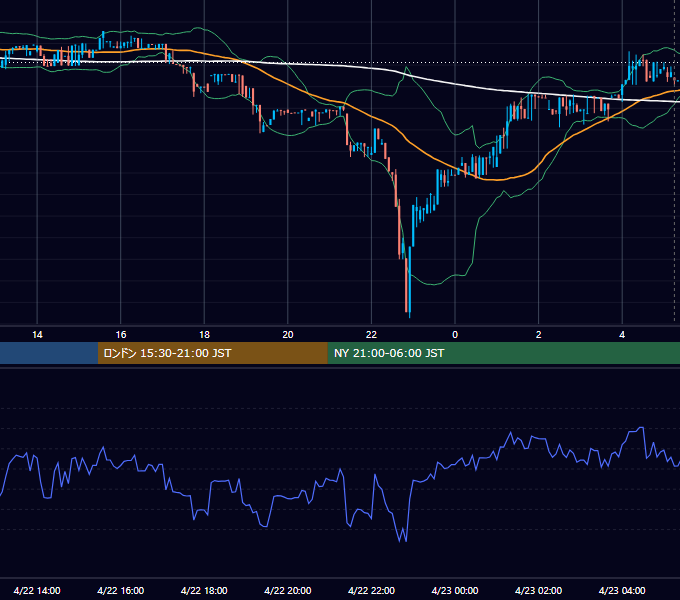Click the 14 hour label on price chart axis
Viewport: 680px width, 600px height.
[x=37, y=335]
